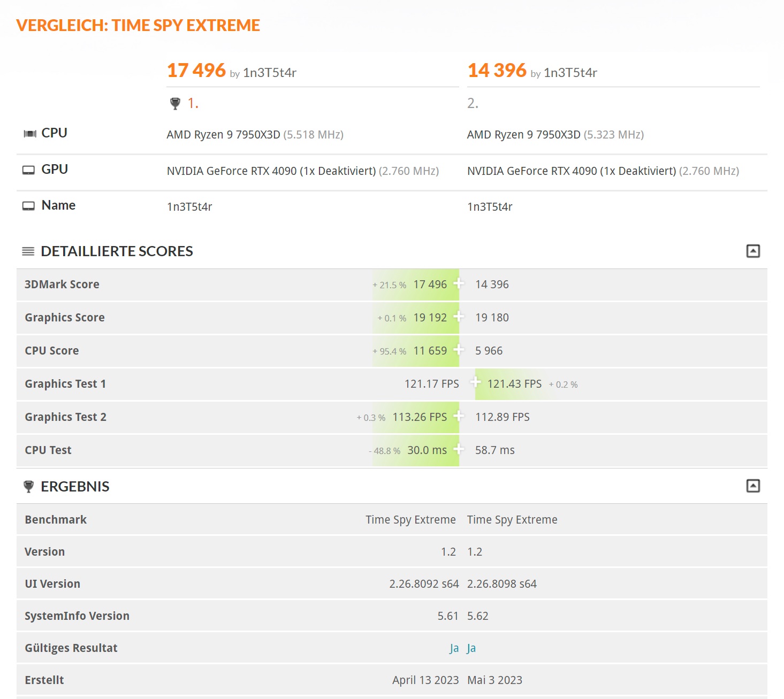
Task: Click the Gültiges Resultat row label
Action: [x=71, y=648]
